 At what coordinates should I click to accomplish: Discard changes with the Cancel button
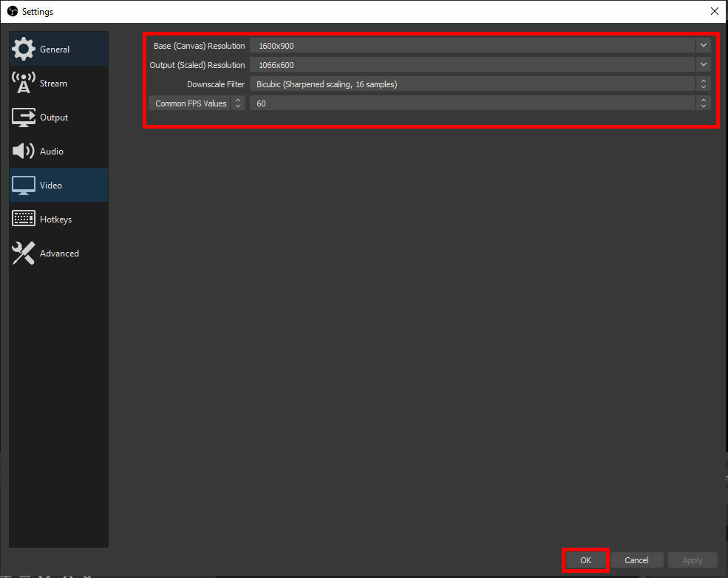(636, 560)
